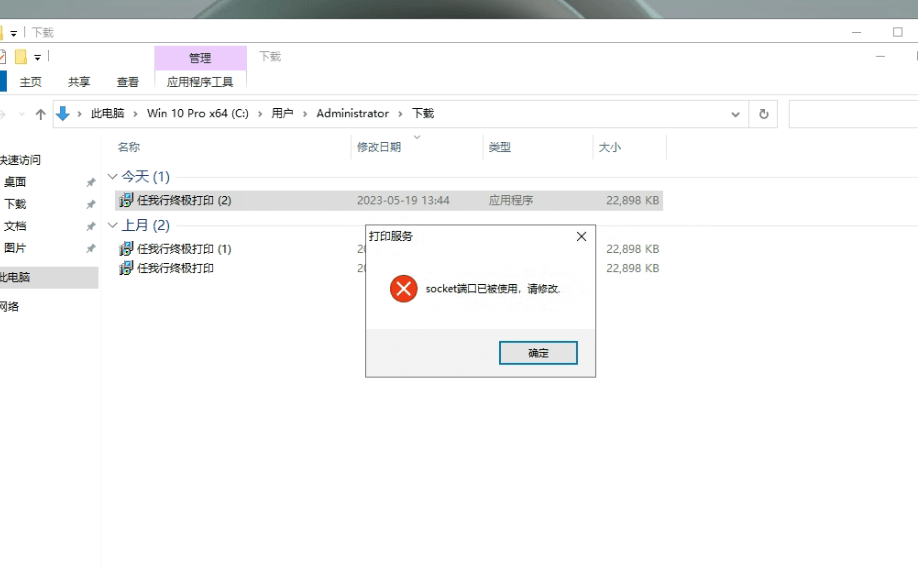Viewport: 918px width, 568px height.
Task: Click the socket端口已被使用 error message text
Action: point(493,289)
